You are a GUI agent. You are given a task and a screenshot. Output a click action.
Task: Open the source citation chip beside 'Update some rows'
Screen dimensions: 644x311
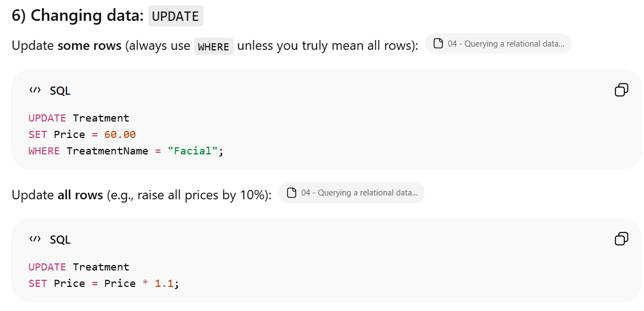[x=498, y=44]
